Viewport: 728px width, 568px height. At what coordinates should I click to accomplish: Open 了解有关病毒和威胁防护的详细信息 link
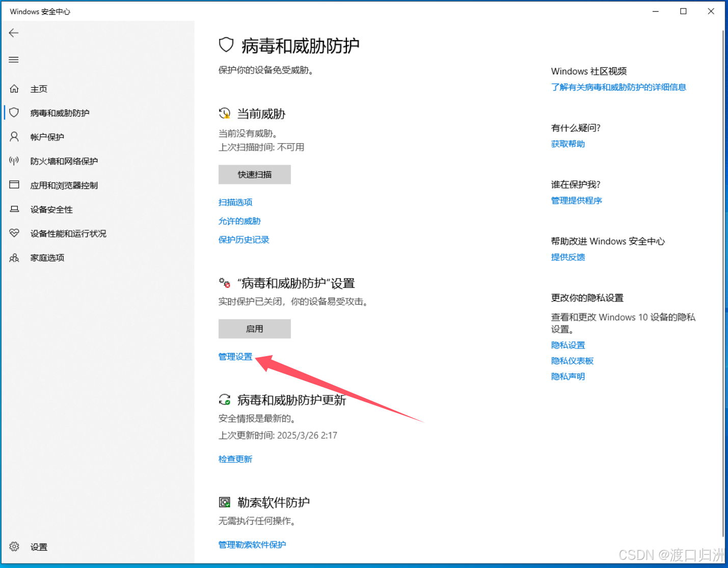click(618, 87)
